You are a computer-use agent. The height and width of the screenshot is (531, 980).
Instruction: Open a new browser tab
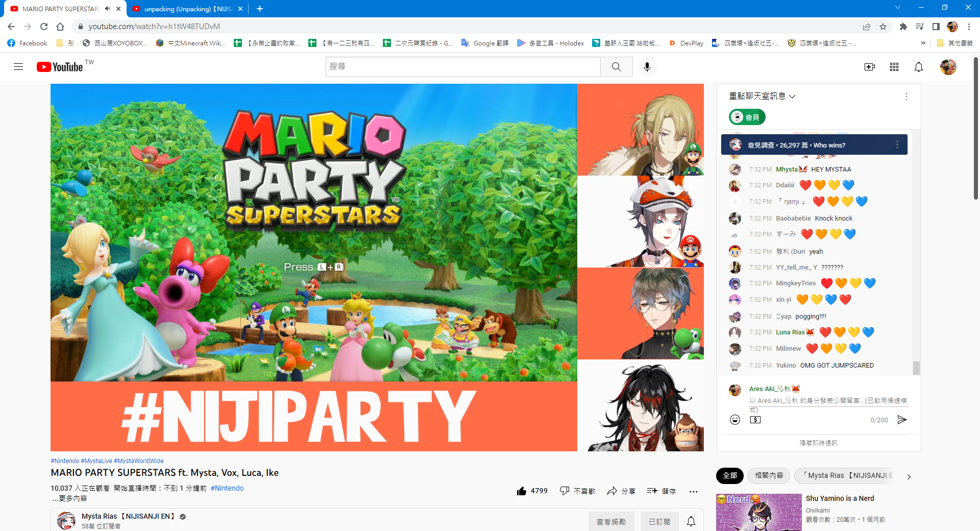tap(260, 9)
